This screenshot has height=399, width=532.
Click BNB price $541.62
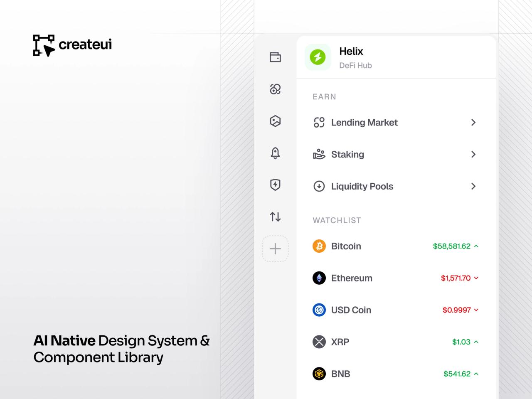(x=457, y=374)
